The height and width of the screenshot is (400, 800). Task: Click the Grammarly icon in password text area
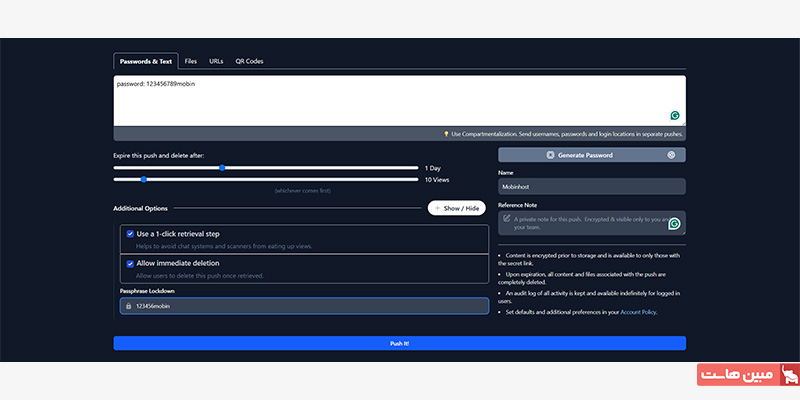pyautogui.click(x=675, y=116)
